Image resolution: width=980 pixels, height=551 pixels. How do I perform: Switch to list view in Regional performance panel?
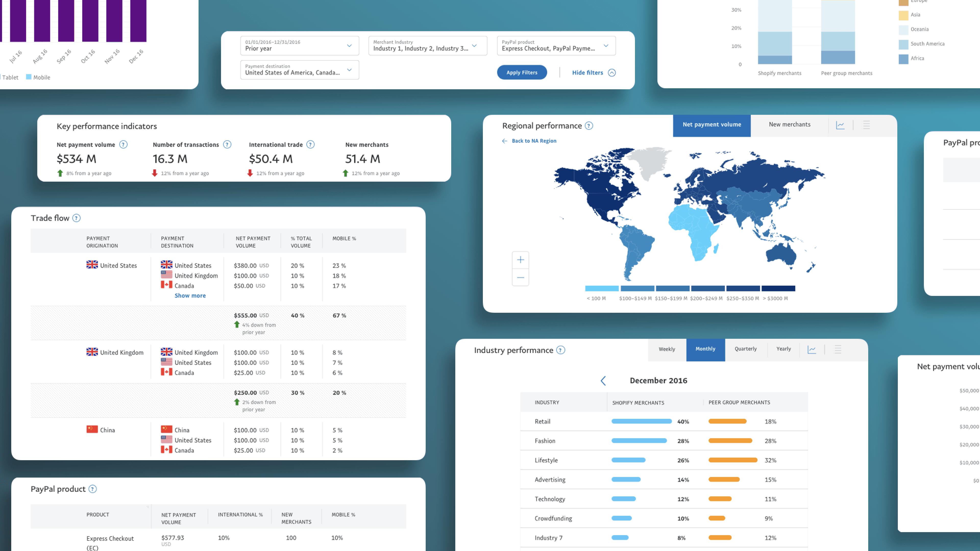pyautogui.click(x=866, y=125)
